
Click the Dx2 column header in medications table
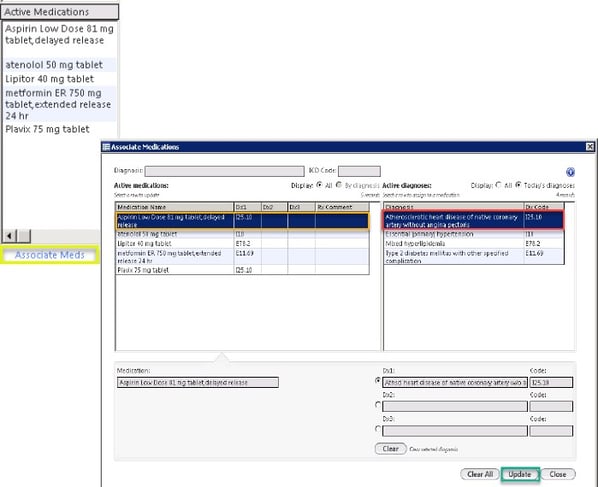click(x=274, y=207)
